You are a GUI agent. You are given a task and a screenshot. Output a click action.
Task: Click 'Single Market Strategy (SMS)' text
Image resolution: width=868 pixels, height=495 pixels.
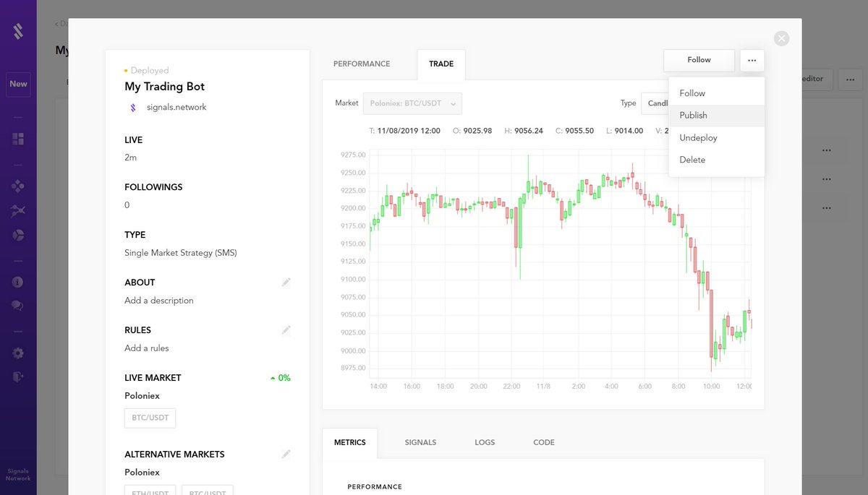(181, 253)
